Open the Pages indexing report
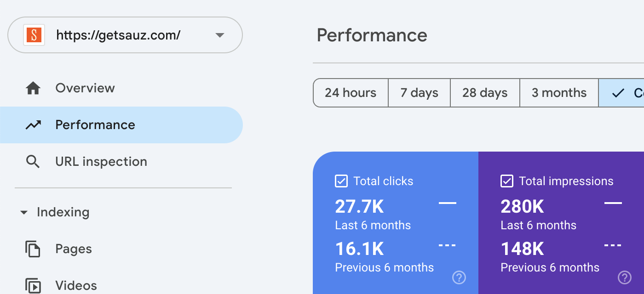 tap(74, 249)
